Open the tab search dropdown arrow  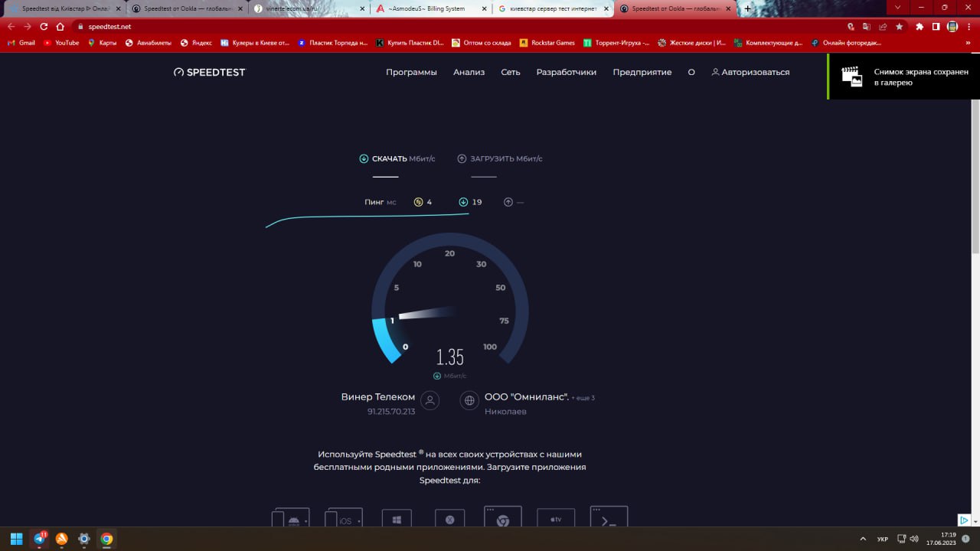tap(898, 8)
